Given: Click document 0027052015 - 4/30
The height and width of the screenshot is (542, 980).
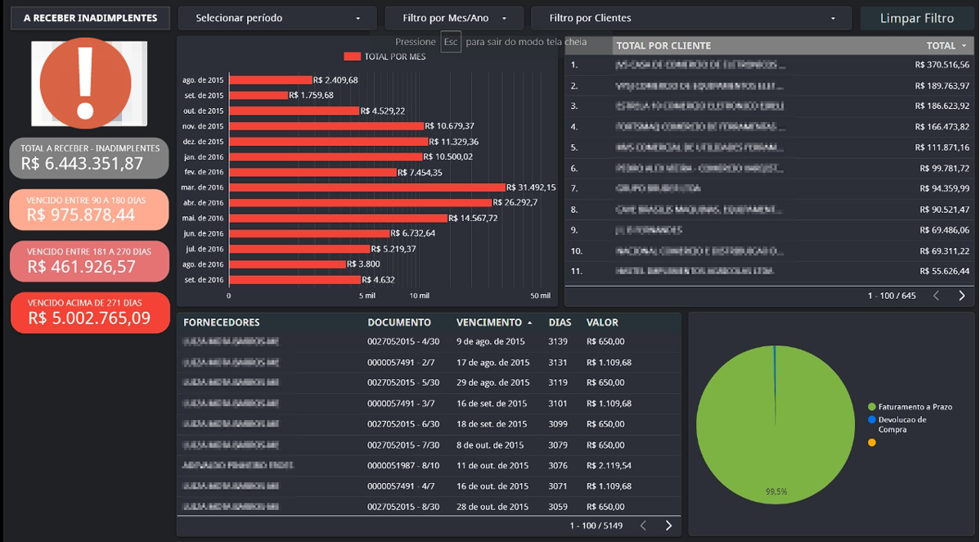Looking at the screenshot, I should click(403, 341).
